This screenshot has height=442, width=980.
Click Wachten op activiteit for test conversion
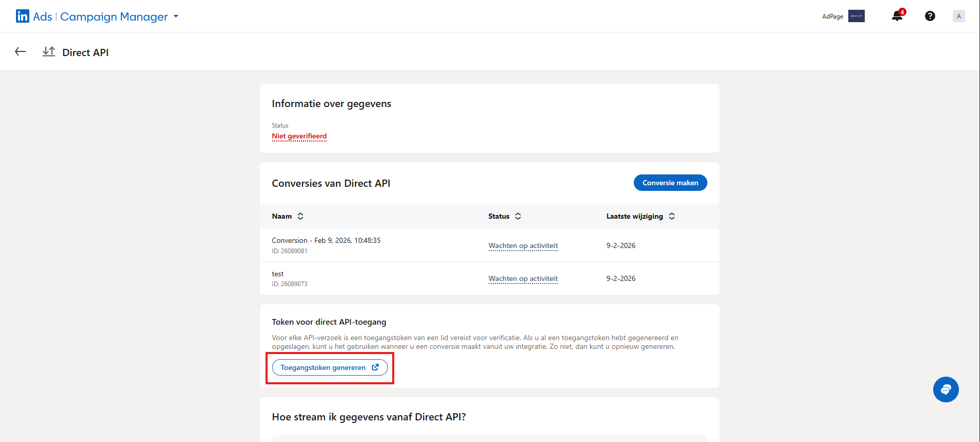523,278
